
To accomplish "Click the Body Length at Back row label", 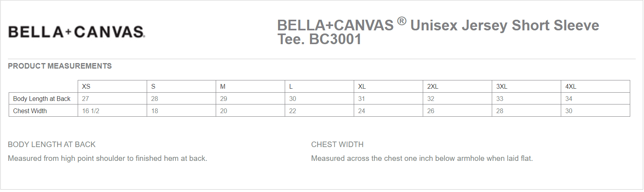I will point(42,99).
